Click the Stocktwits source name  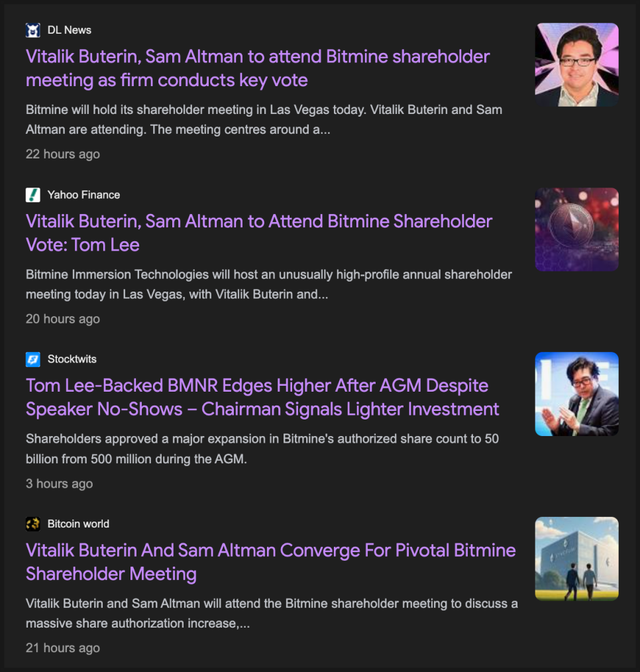[72, 359]
